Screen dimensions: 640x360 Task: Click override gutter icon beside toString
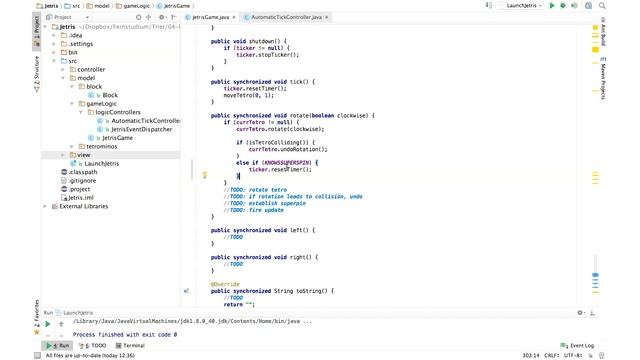pyautogui.click(x=187, y=291)
